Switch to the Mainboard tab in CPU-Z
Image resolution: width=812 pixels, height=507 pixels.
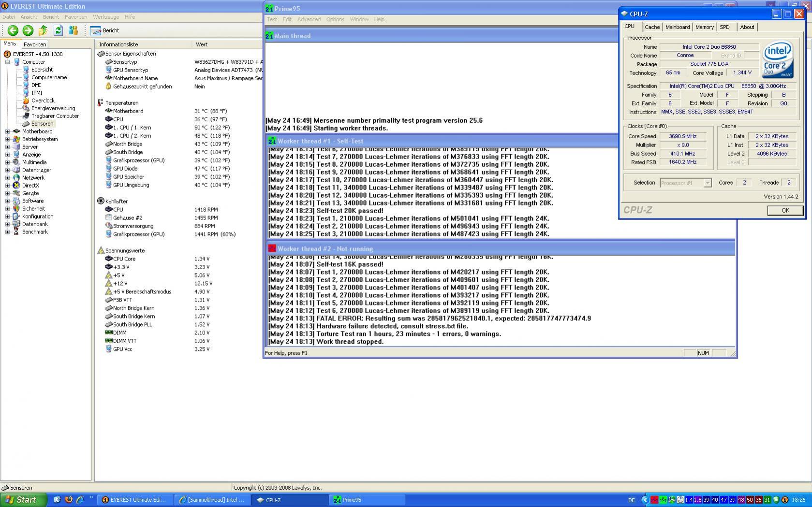point(678,27)
